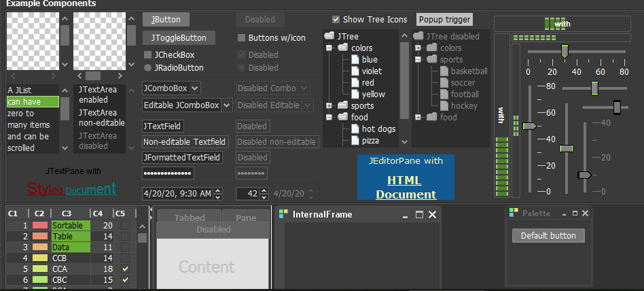Screen dimensions: 644x291
Task: Click the hockey file icon in disabled tree
Action: [444, 105]
